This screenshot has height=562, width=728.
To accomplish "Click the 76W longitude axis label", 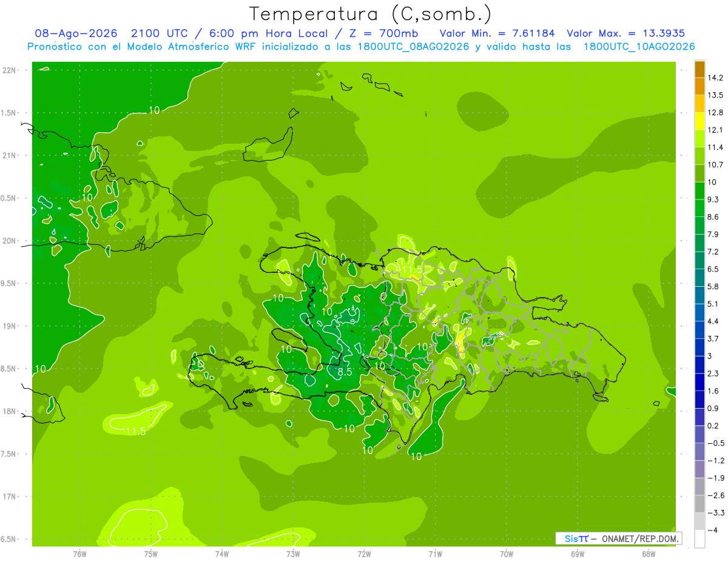I will [79, 554].
